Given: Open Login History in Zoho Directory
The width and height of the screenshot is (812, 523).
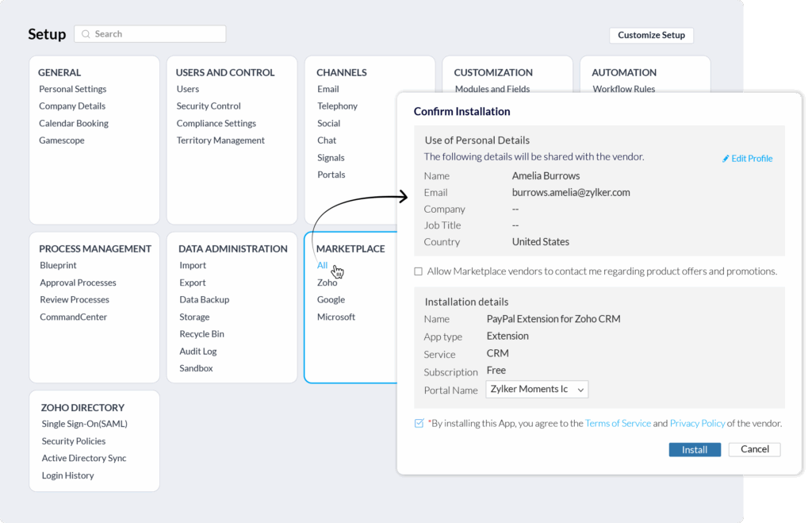Looking at the screenshot, I should point(68,476).
